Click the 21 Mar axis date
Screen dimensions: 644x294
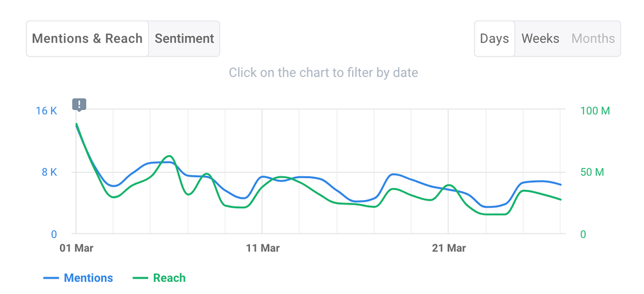coord(448,248)
